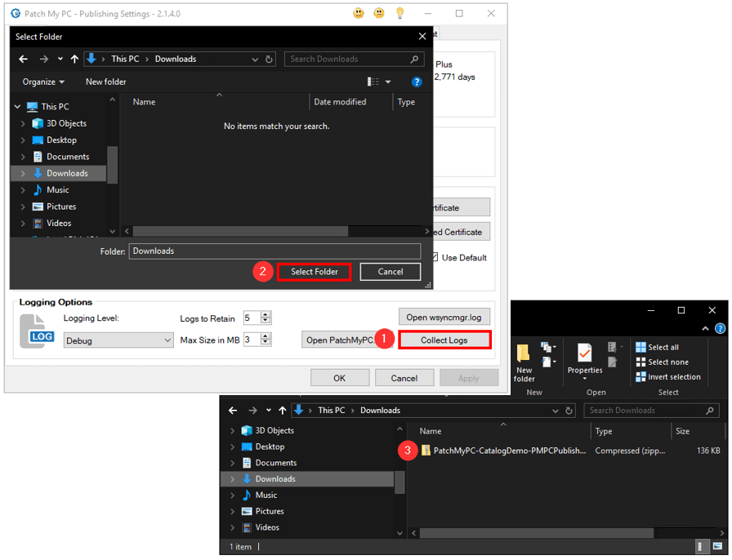This screenshot has height=560, width=732.
Task: Change the view layout in Select Folder dialog
Action: tap(373, 82)
